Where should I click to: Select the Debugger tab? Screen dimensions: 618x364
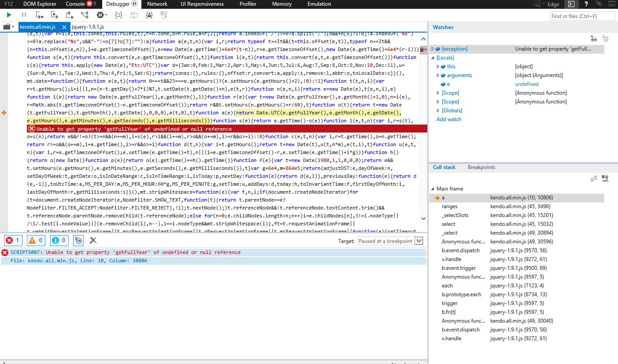pos(122,4)
